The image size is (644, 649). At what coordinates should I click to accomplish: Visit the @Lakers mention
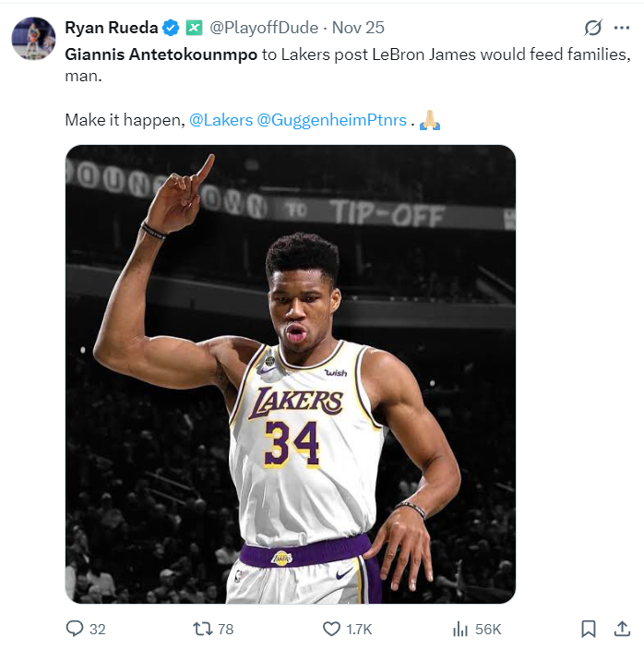(x=221, y=120)
